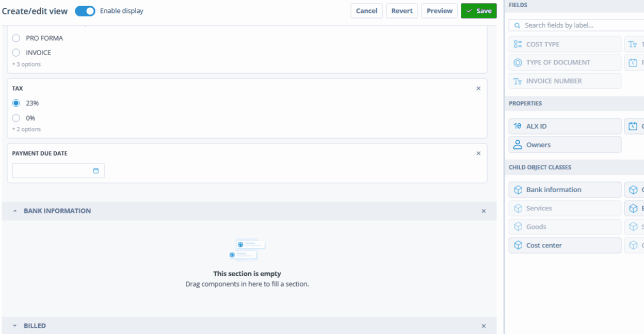Image resolution: width=644 pixels, height=334 pixels.
Task: Select the Services child class
Action: pyautogui.click(x=565, y=208)
